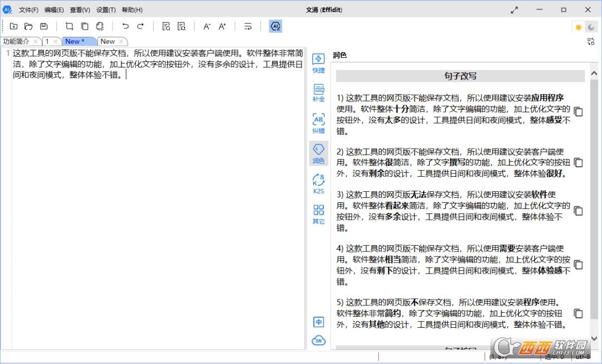Click rewritten sentence 1 text
Image resolution: width=602 pixels, height=364 pixels.
pyautogui.click(x=453, y=114)
